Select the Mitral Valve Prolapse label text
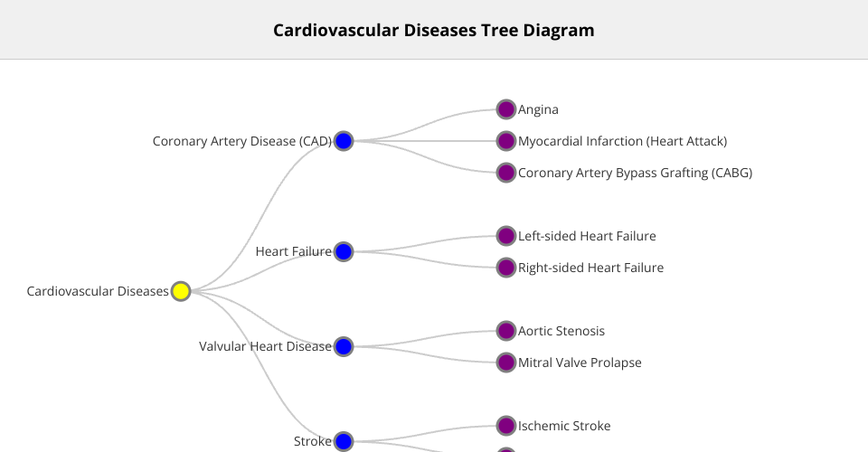 580,363
